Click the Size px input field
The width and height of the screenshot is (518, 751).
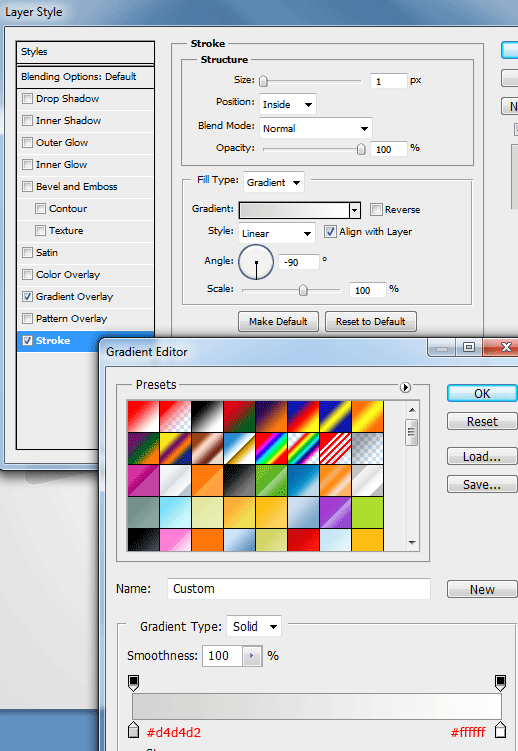pyautogui.click(x=388, y=81)
